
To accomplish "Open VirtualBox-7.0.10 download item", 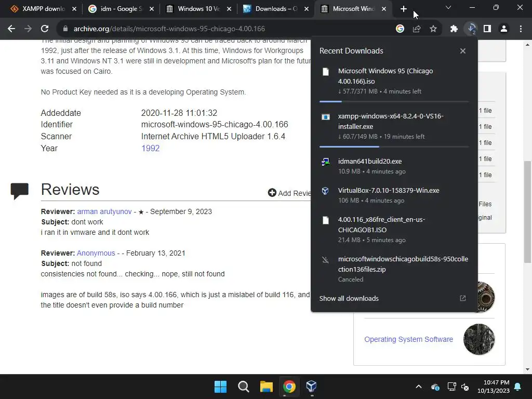I will point(394,195).
